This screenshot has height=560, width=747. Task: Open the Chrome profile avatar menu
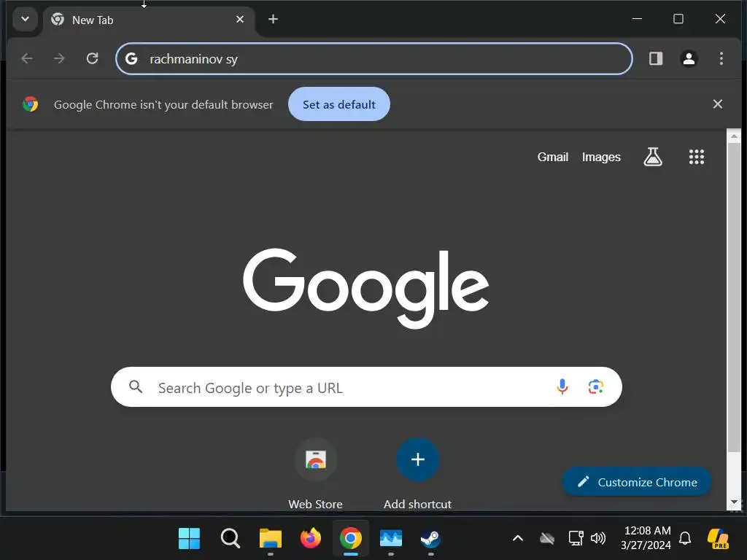689,58
